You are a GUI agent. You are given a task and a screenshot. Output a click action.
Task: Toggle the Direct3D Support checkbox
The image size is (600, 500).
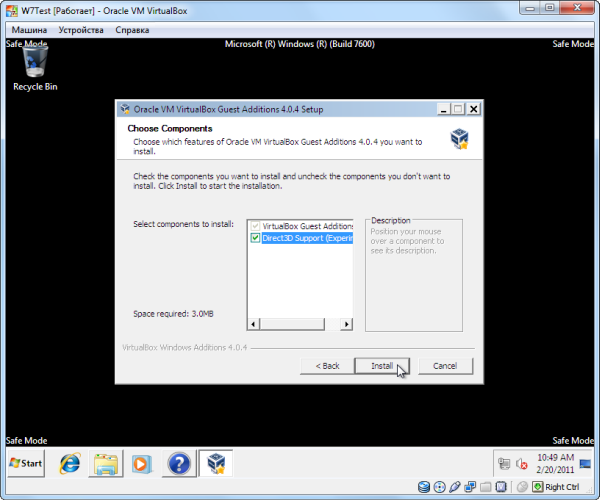click(255, 238)
